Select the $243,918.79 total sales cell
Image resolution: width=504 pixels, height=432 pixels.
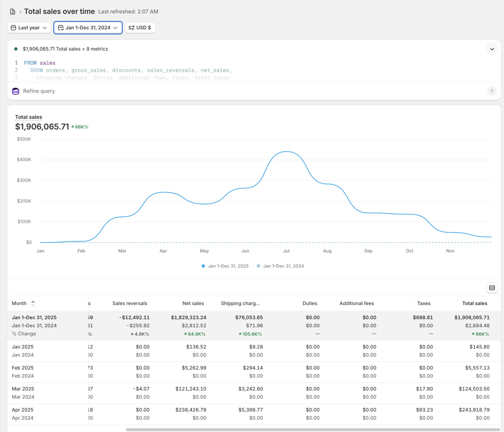point(474,410)
